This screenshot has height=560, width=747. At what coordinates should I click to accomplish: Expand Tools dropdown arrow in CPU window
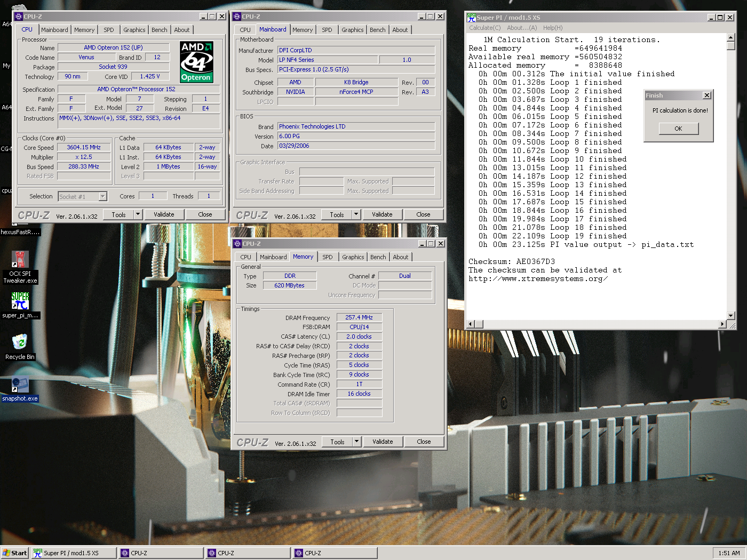tap(138, 214)
